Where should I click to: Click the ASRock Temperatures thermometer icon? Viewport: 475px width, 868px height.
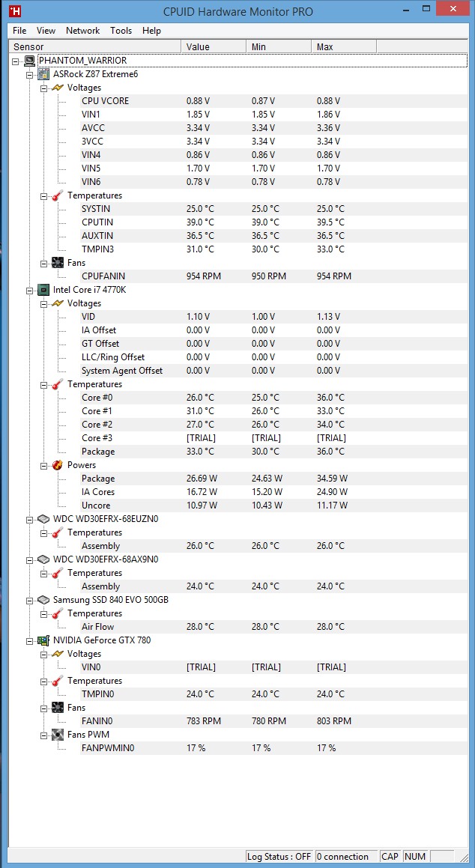click(x=58, y=195)
